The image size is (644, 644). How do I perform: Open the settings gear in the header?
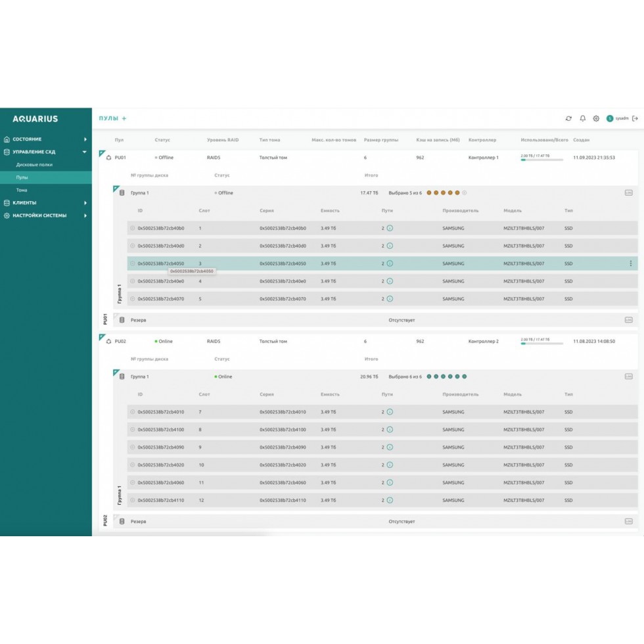596,119
